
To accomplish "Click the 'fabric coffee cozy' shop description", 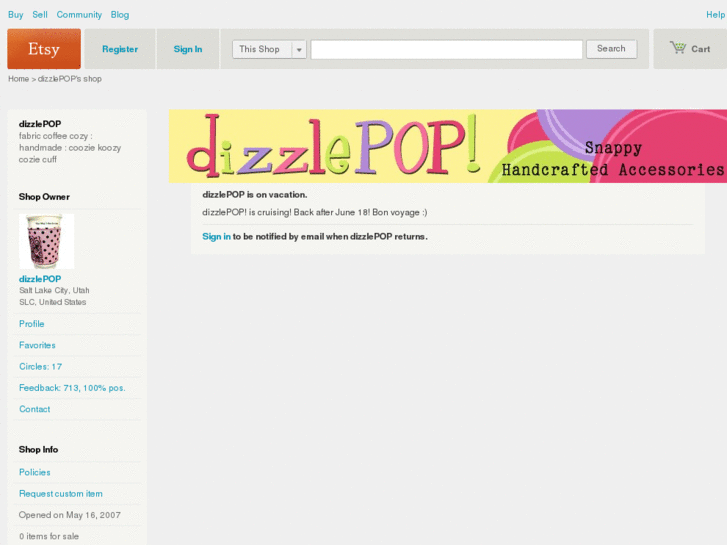I will click(x=70, y=147).
